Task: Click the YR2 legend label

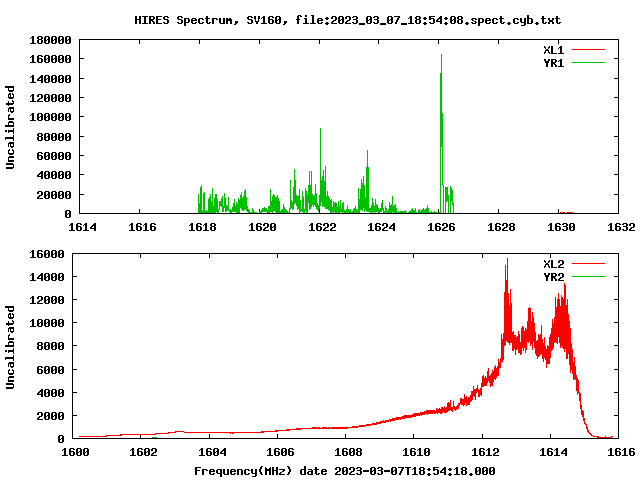Action: [553, 277]
